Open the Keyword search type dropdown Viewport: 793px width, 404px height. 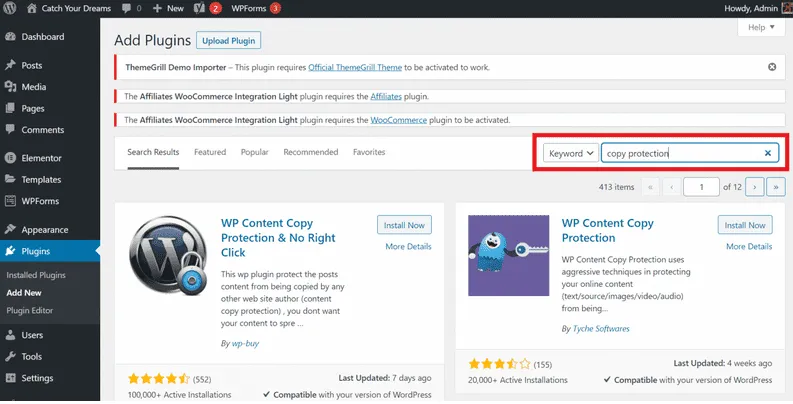pos(570,153)
